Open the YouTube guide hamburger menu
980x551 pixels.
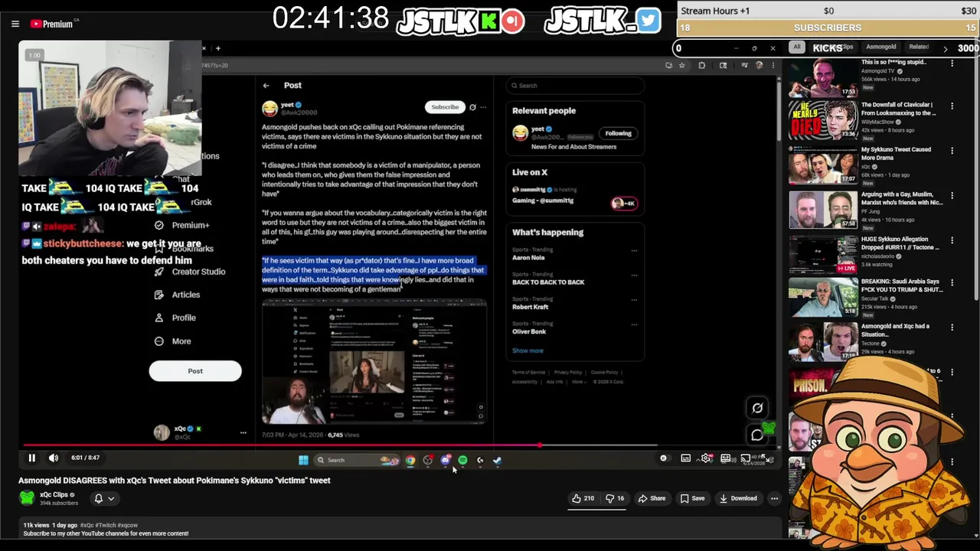coord(15,24)
